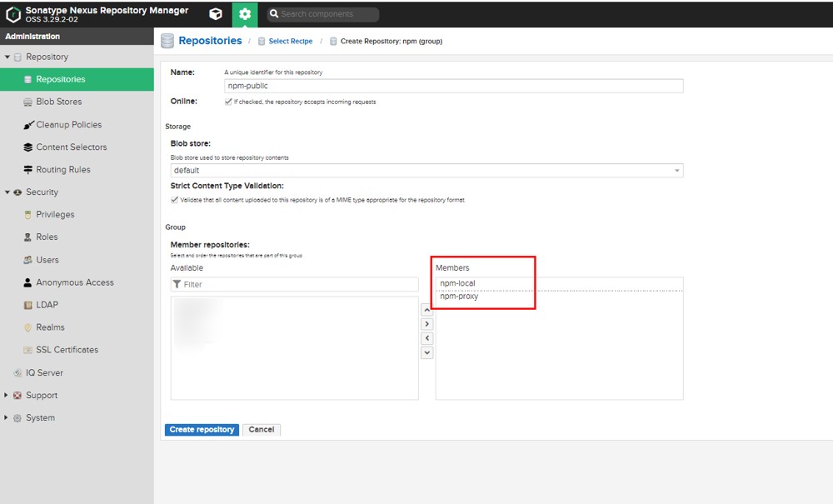Image resolution: width=833 pixels, height=504 pixels.
Task: Open Anonymous Access settings
Action: tap(77, 282)
